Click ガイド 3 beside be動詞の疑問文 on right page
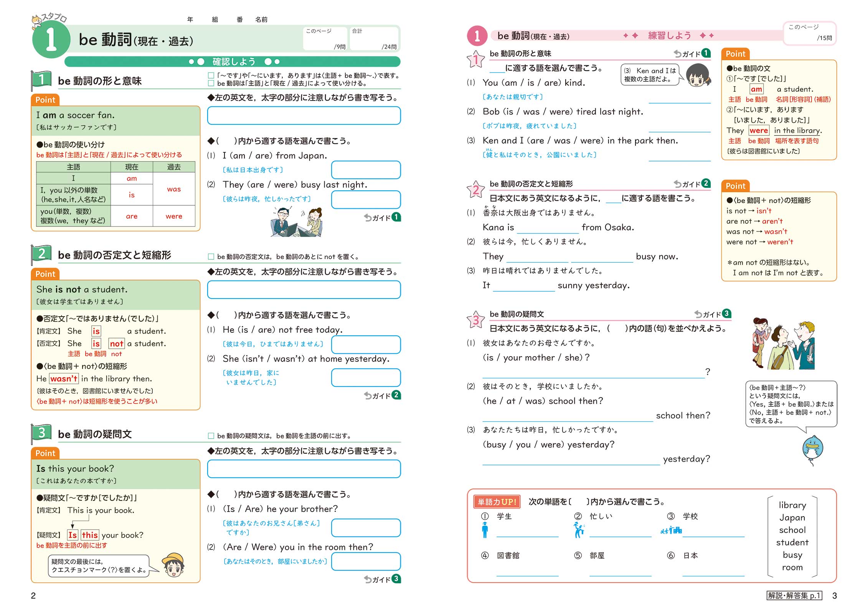868x614 pixels. coord(713,314)
